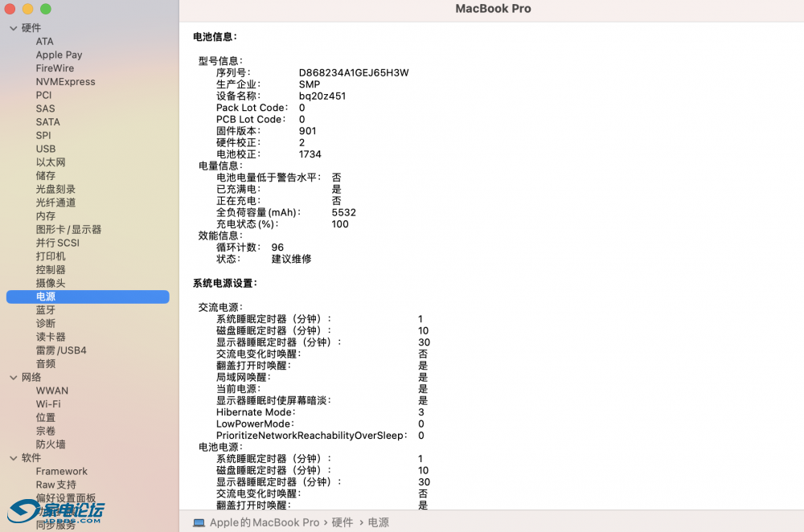Viewport: 804px width, 532px height.
Task: Select Framework under the software section
Action: (62, 471)
